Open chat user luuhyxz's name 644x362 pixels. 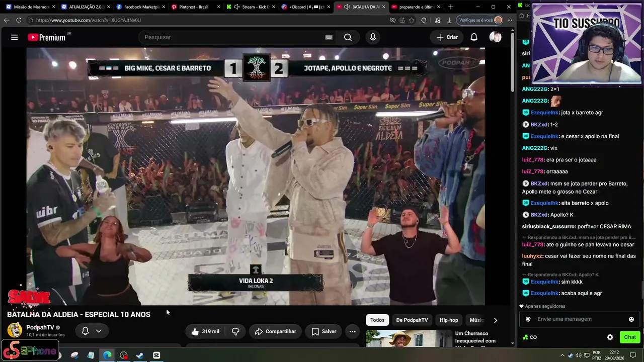[532, 255]
